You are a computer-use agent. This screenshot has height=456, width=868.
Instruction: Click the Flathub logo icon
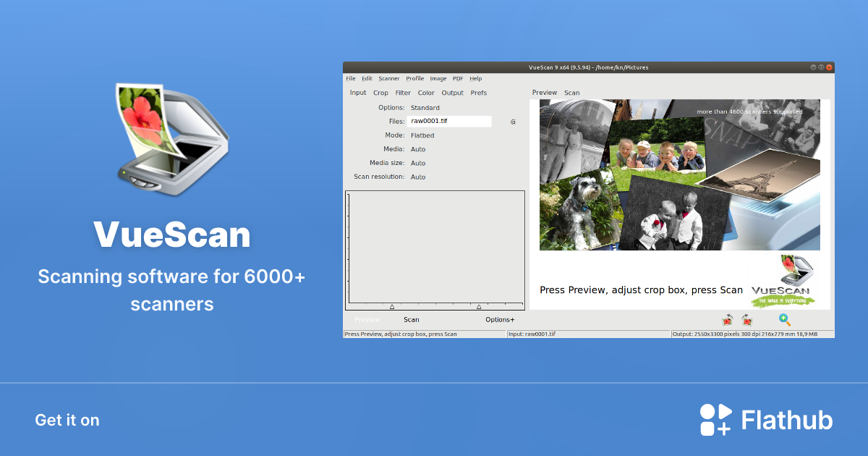tap(715, 420)
